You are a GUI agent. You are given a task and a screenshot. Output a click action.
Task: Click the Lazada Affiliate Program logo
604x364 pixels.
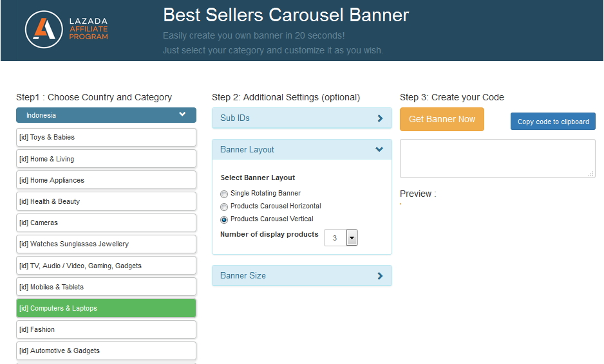coord(66,29)
